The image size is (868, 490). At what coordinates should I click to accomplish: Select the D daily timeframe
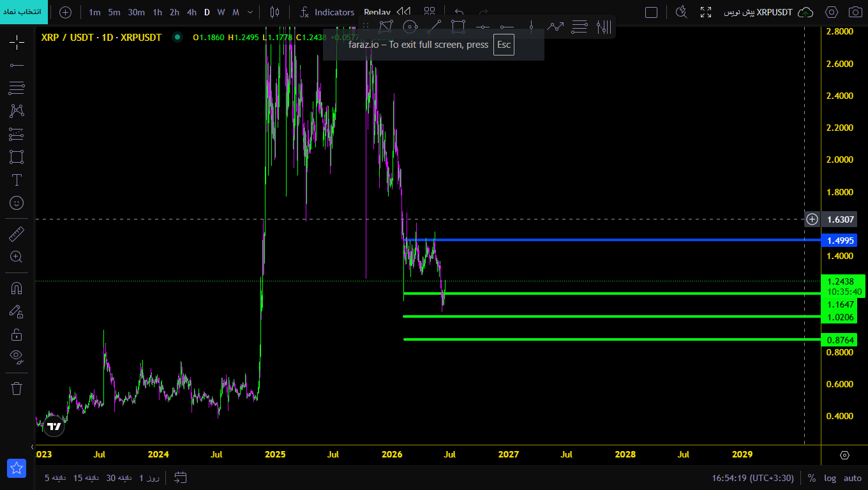click(207, 12)
